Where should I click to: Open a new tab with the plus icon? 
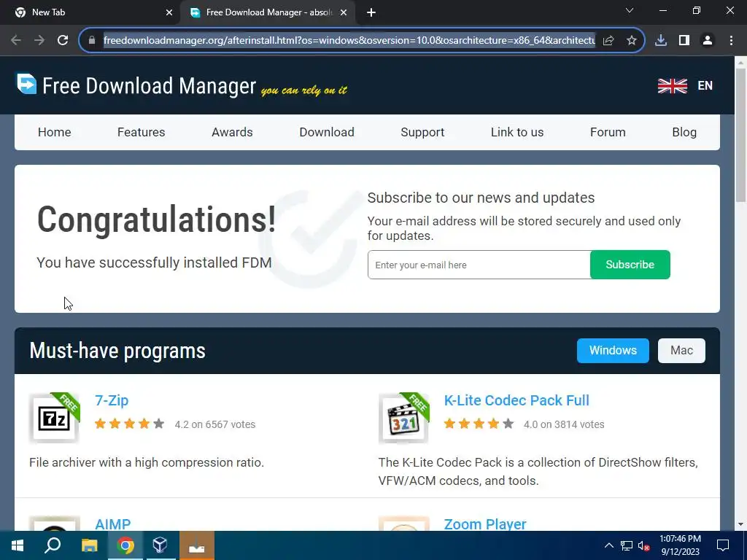pyautogui.click(x=371, y=12)
